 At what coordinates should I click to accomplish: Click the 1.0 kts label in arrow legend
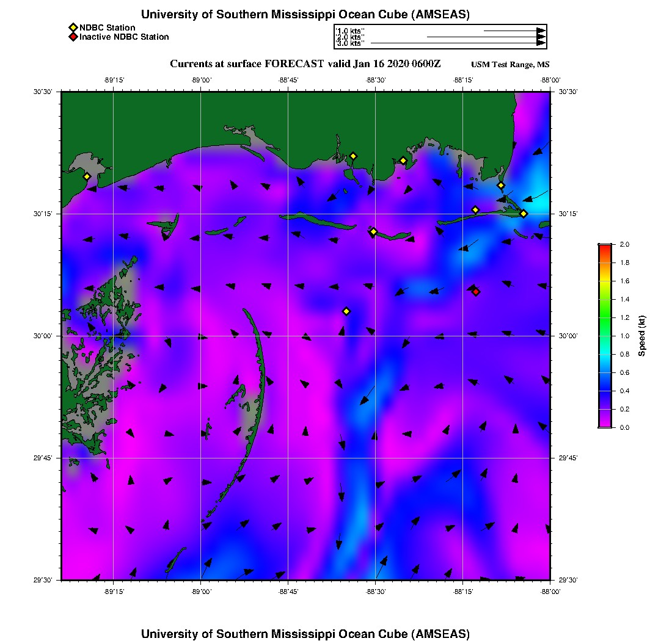(x=350, y=30)
